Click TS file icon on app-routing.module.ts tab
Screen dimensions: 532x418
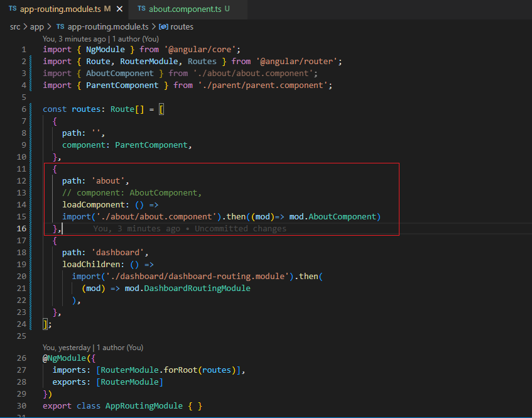[x=13, y=9]
